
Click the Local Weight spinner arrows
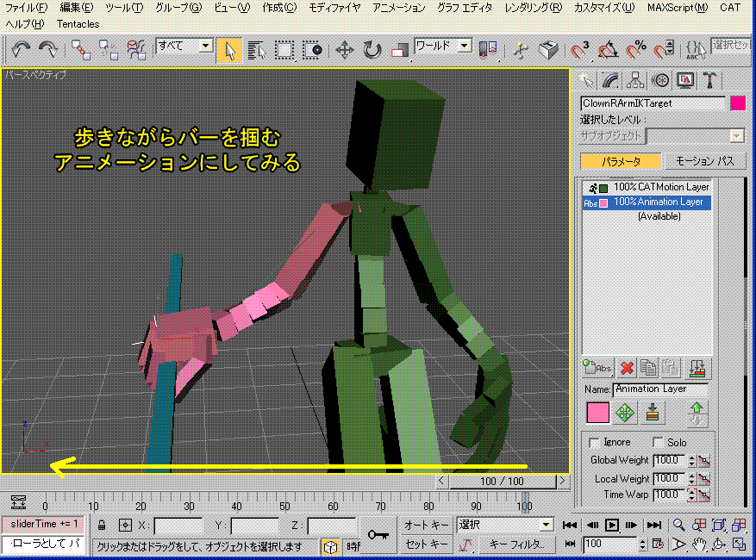[x=692, y=479]
